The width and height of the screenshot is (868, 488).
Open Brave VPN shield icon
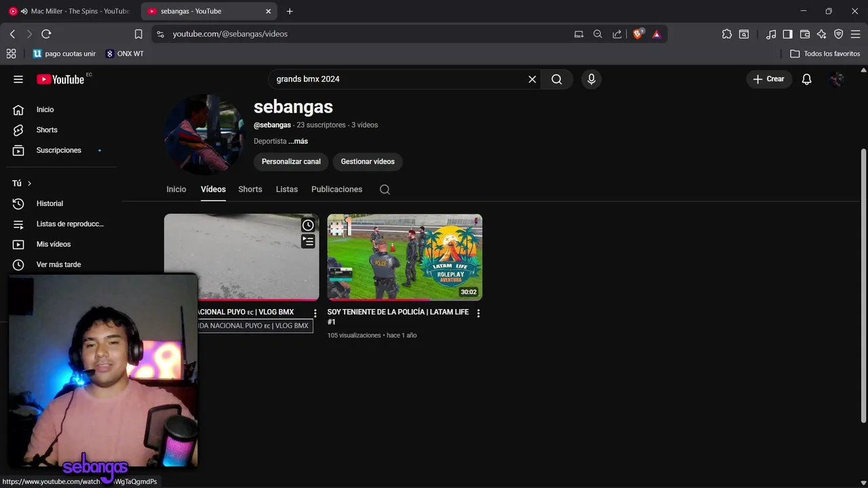(x=838, y=34)
